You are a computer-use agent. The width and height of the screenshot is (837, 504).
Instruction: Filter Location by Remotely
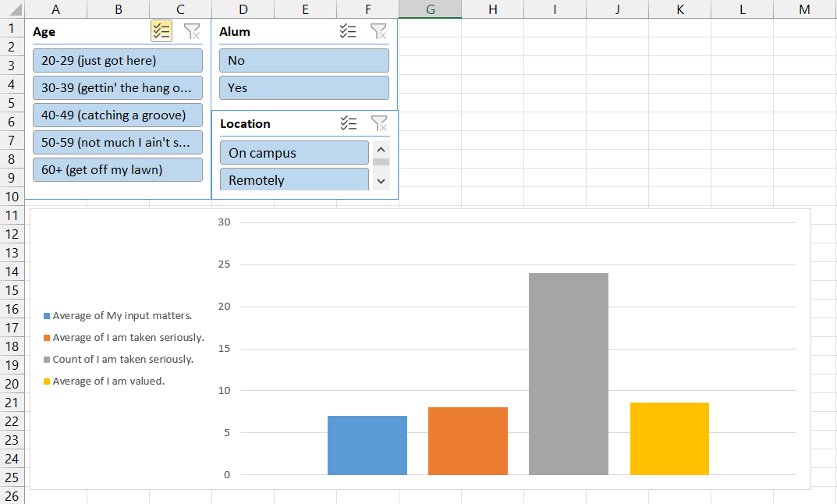[294, 179]
